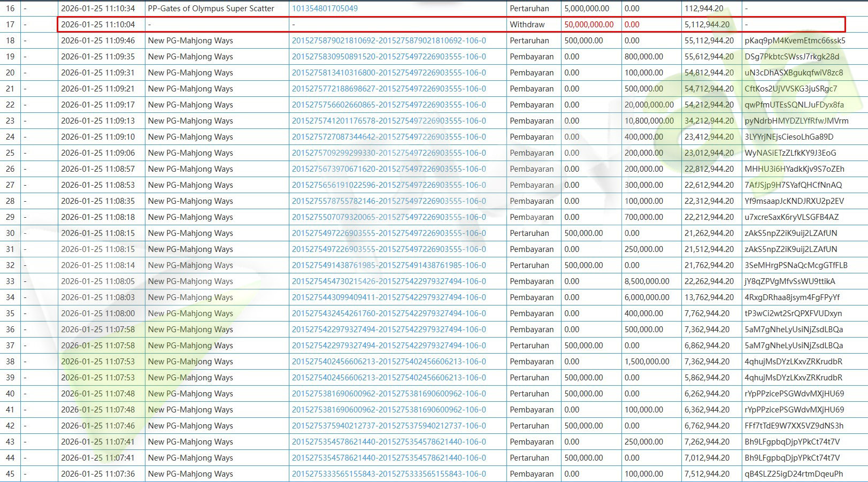Select the 10,800,000.00 payment value
Image resolution: width=868 pixels, height=482 pixels.
coord(649,121)
